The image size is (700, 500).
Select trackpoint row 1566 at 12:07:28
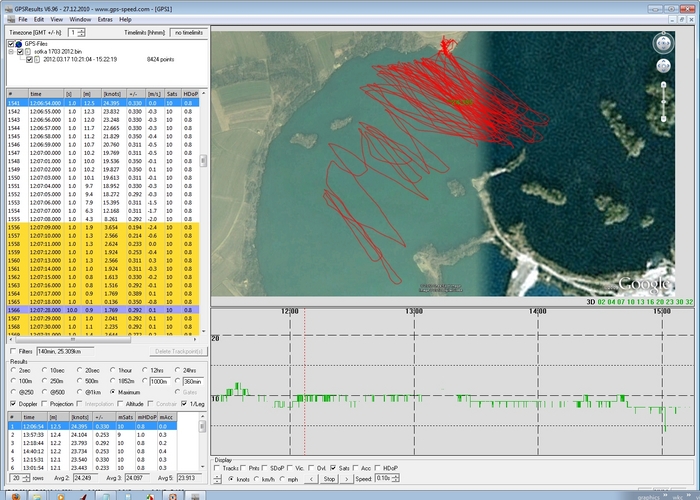click(x=103, y=310)
